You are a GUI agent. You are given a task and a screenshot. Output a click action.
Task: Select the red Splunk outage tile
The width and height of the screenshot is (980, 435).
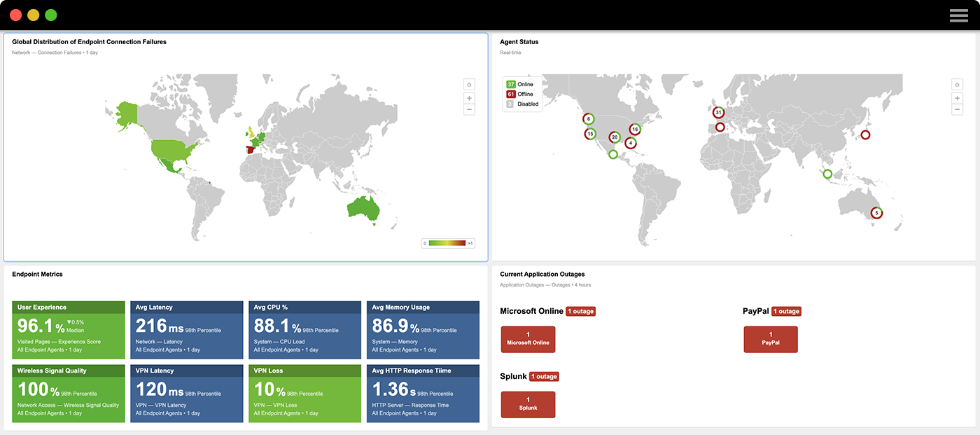pyautogui.click(x=528, y=404)
